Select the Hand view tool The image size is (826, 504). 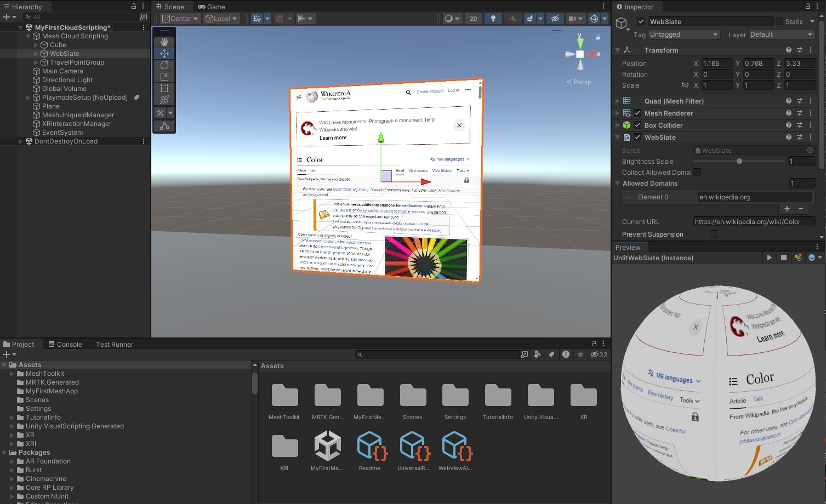(164, 42)
